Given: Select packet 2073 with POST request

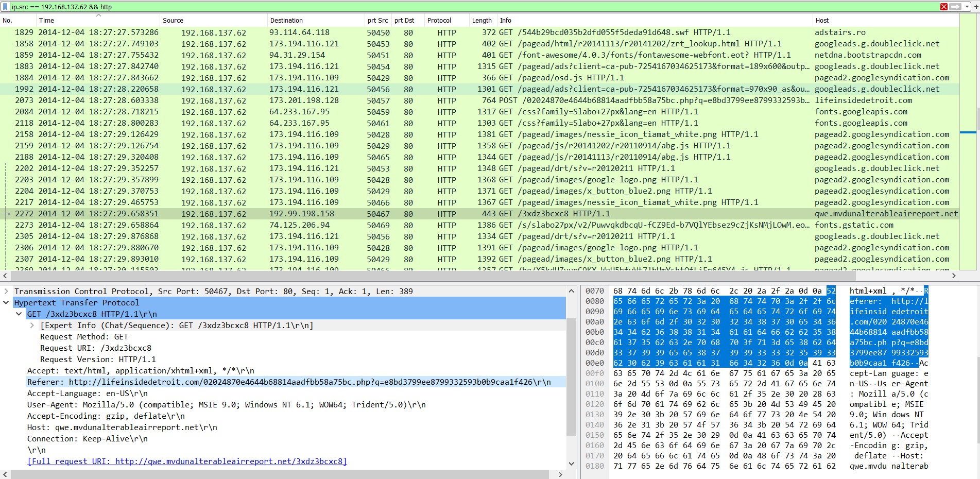Looking at the screenshot, I should 479,100.
